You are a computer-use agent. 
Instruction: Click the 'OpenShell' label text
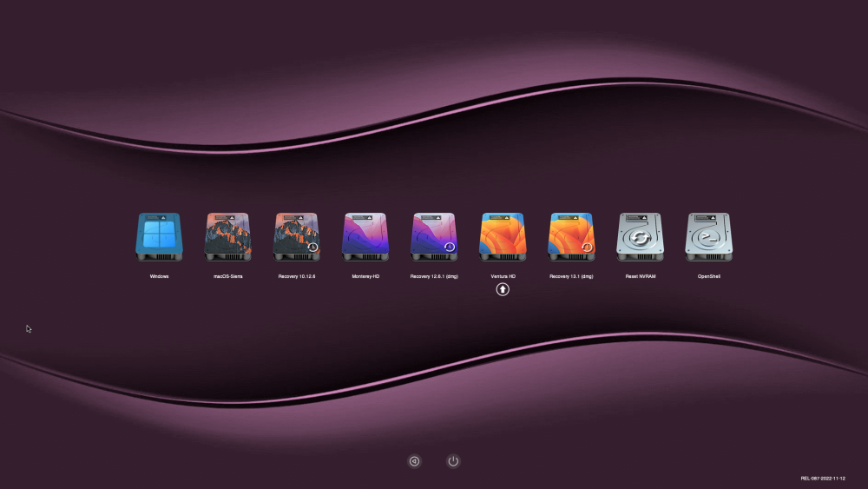[709, 276]
